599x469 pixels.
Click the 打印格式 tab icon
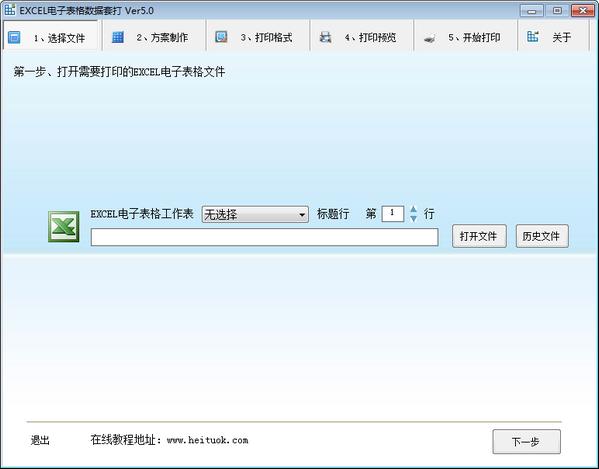point(221,37)
